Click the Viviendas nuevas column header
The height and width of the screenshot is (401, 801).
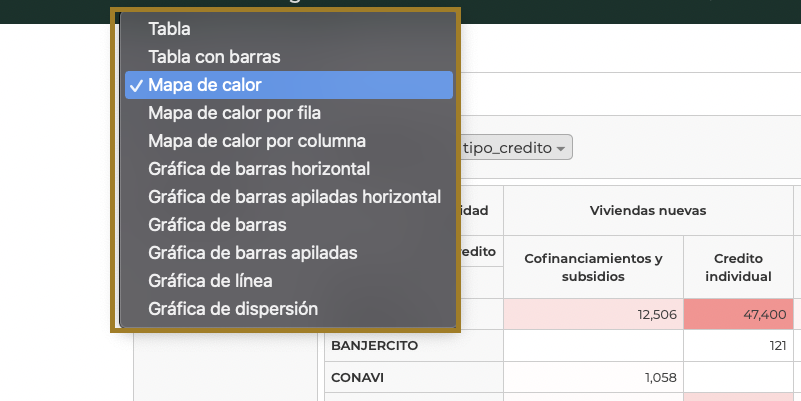[647, 210]
